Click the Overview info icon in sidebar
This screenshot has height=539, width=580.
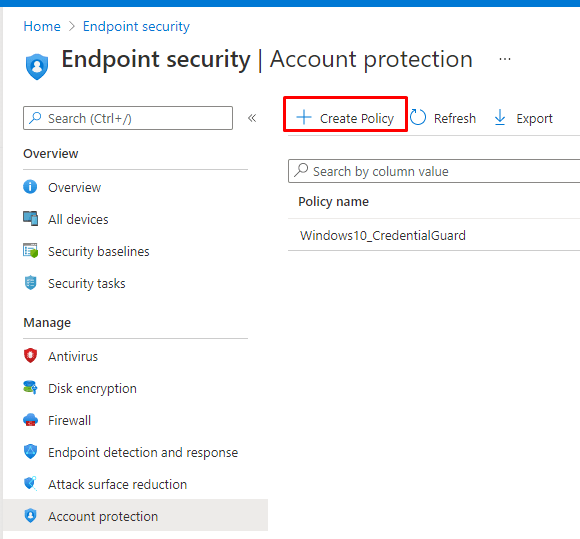30,187
